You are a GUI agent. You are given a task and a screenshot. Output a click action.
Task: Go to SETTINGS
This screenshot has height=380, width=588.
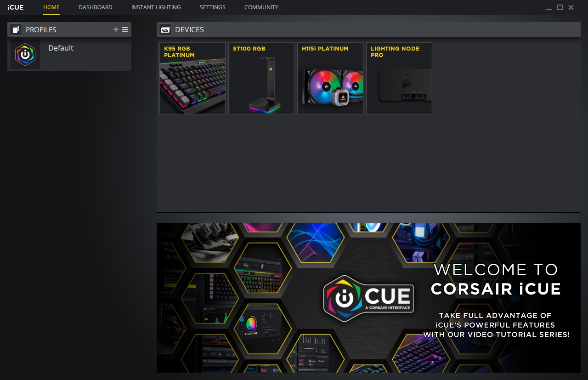point(212,7)
